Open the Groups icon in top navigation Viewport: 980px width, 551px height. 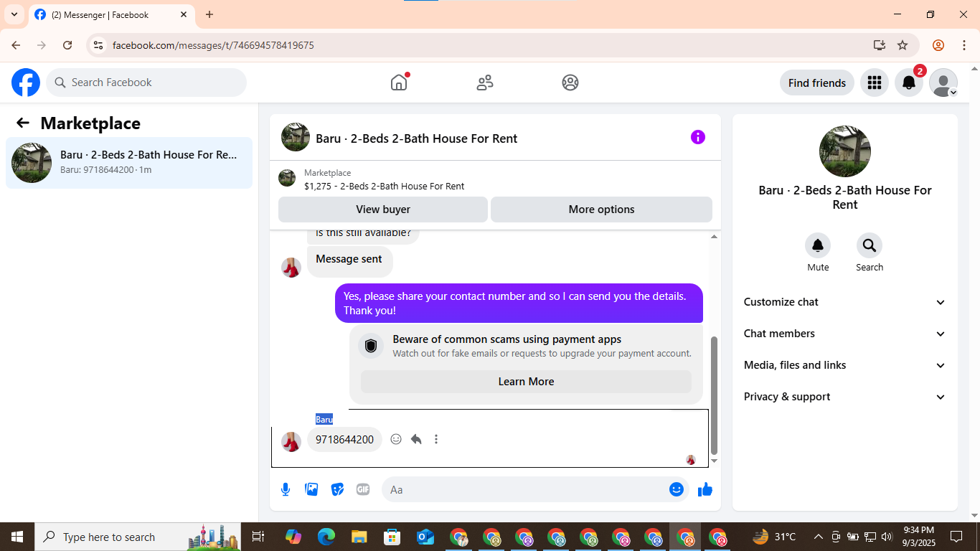pyautogui.click(x=570, y=83)
